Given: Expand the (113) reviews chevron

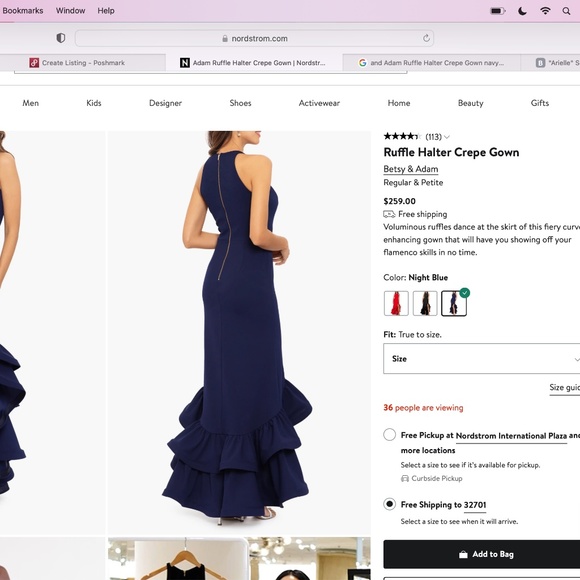Looking at the screenshot, I should [x=447, y=137].
